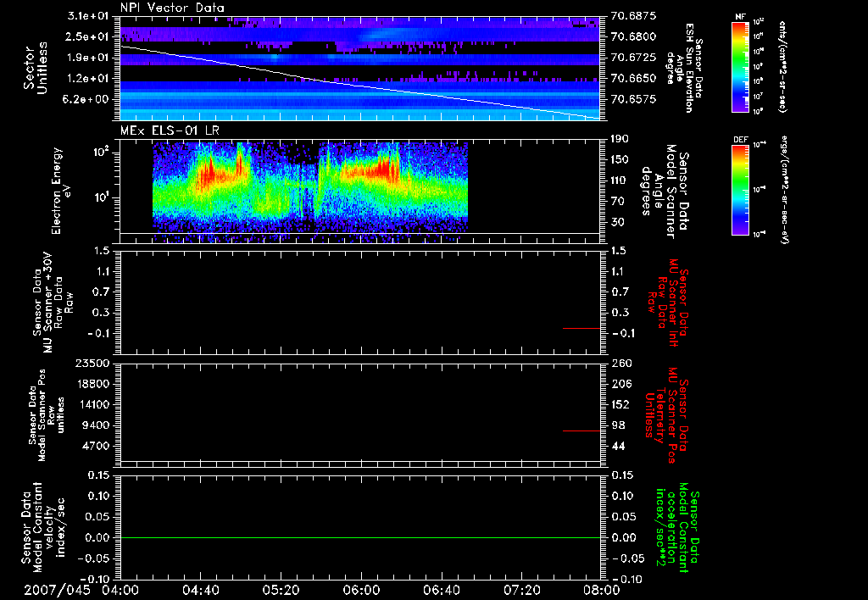Click the '05:20' time axis label
This screenshot has height=600, width=868.
(281, 590)
